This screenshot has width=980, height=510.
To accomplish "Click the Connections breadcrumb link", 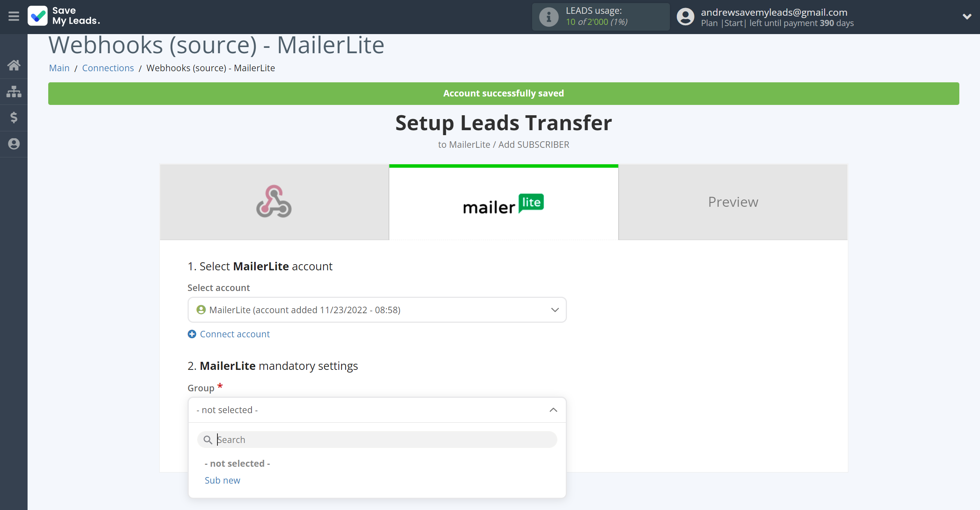I will coord(108,67).
